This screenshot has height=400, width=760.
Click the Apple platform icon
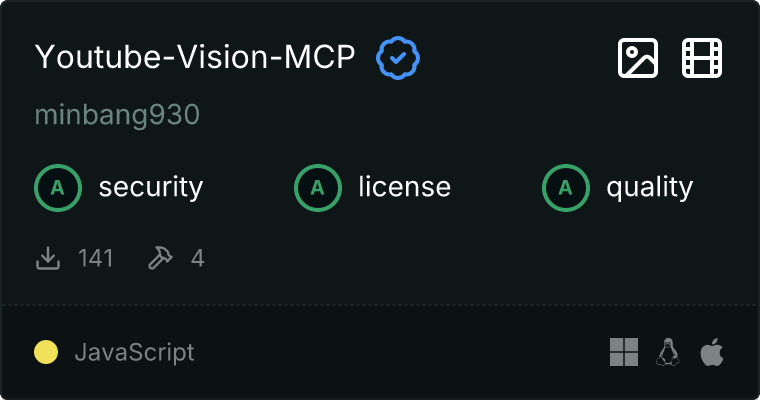[711, 352]
